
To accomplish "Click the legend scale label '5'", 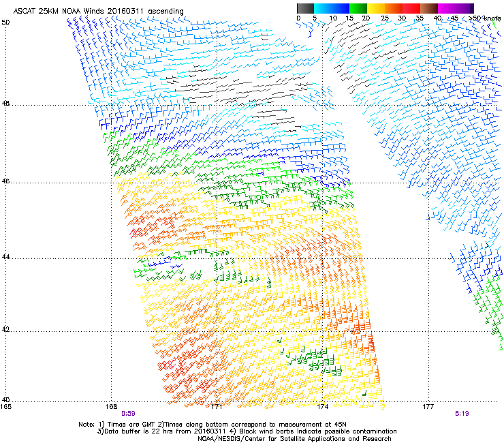I will (x=315, y=18).
